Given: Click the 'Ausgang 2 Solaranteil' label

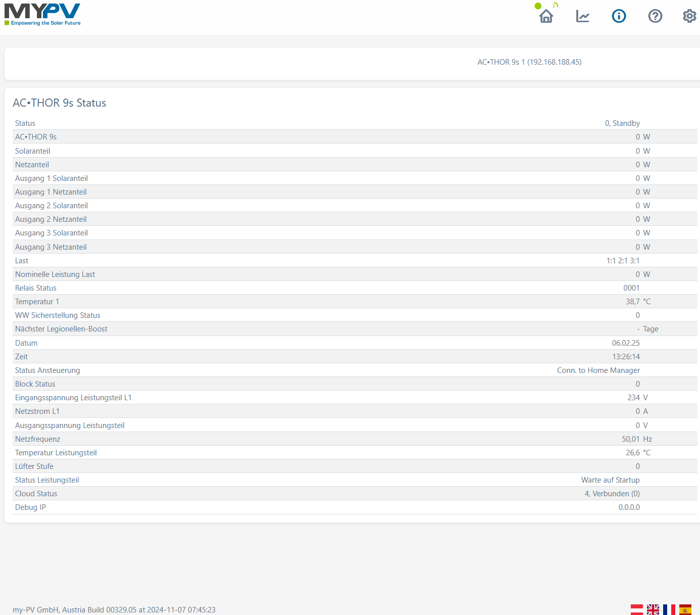Looking at the screenshot, I should (52, 206).
